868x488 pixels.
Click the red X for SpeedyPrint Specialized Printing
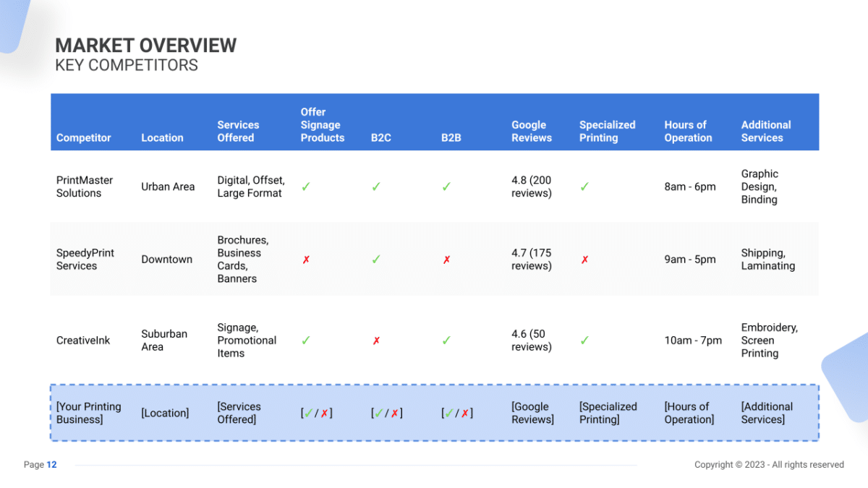[x=584, y=259]
